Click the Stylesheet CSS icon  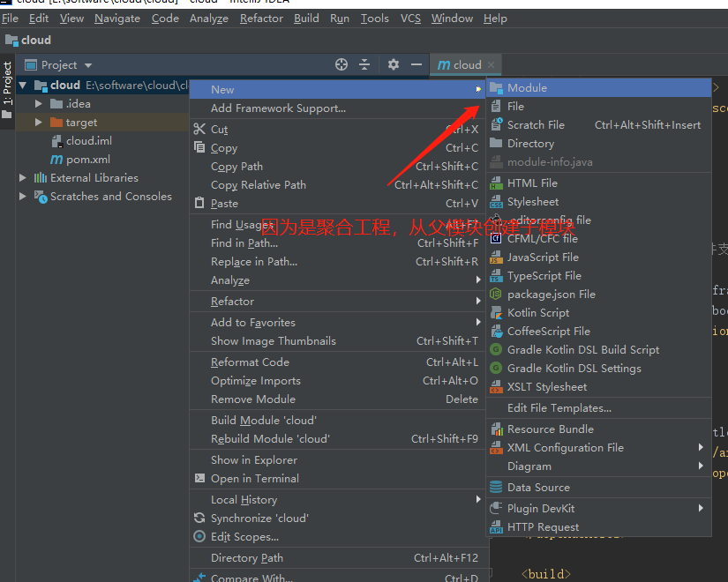click(496, 202)
